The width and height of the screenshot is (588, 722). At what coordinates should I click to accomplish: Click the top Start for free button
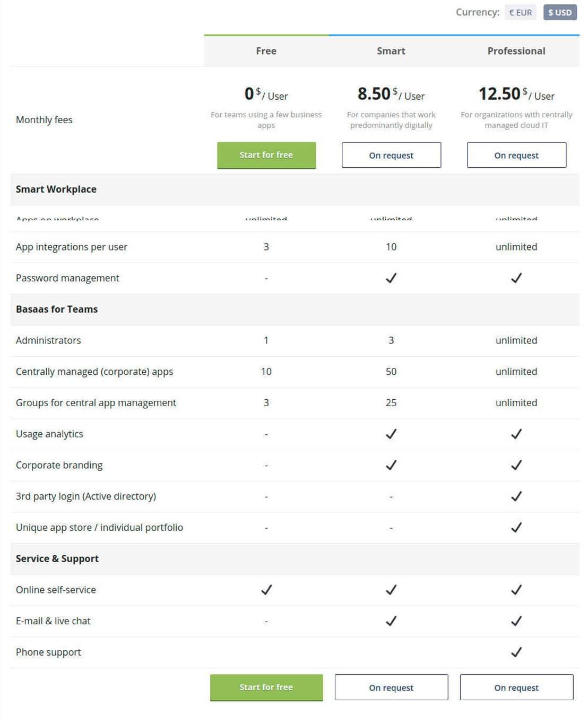266,155
